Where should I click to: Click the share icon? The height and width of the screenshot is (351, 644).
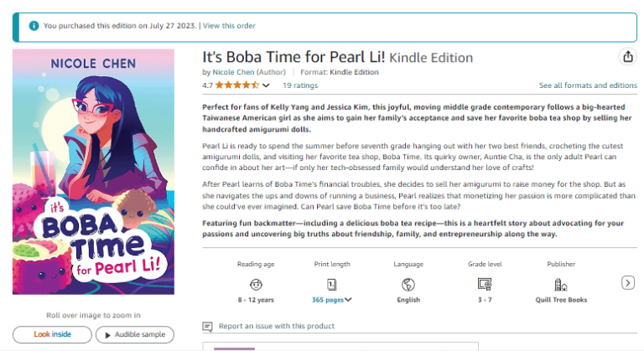coord(627,57)
